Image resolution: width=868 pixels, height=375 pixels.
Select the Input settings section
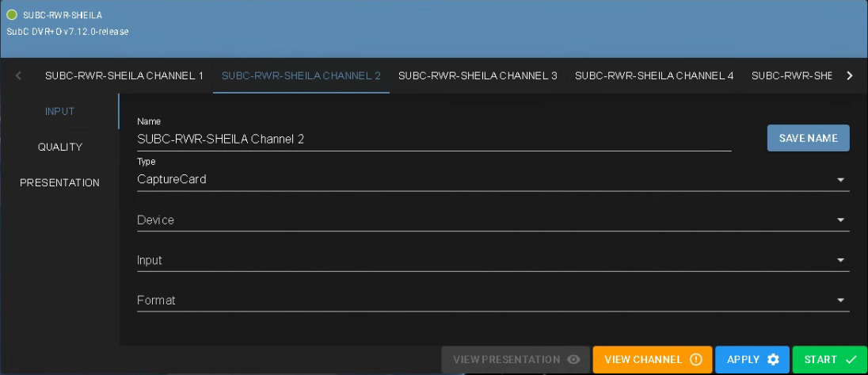coord(60,112)
